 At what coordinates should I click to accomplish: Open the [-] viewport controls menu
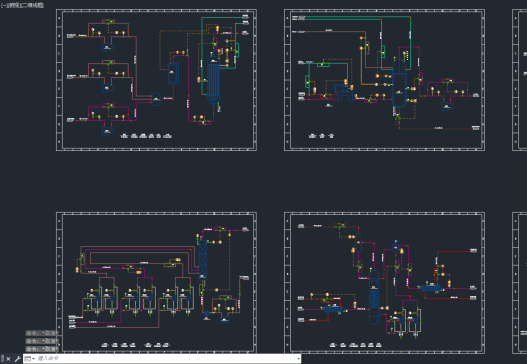coord(3,5)
